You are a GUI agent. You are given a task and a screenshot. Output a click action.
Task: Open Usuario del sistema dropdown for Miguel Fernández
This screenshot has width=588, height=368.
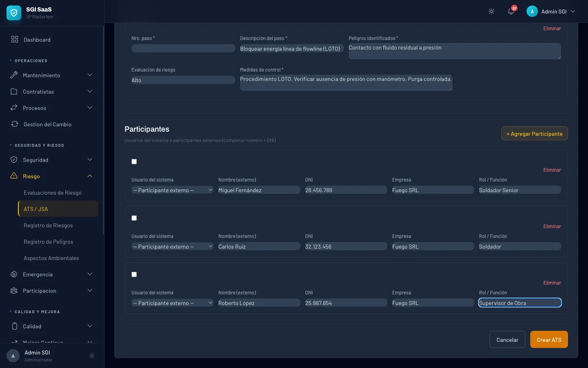coord(172,190)
